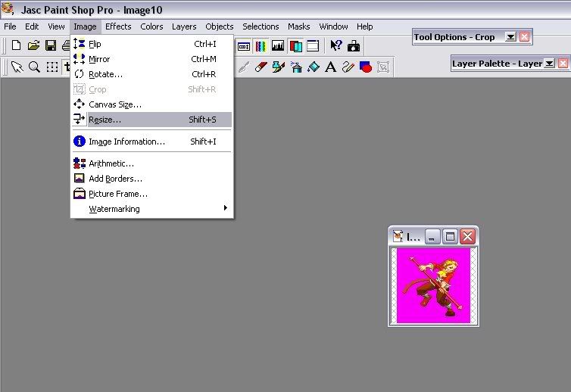Image resolution: width=571 pixels, height=392 pixels.
Task: Roll down the Layer Palette window
Action: tap(549, 64)
